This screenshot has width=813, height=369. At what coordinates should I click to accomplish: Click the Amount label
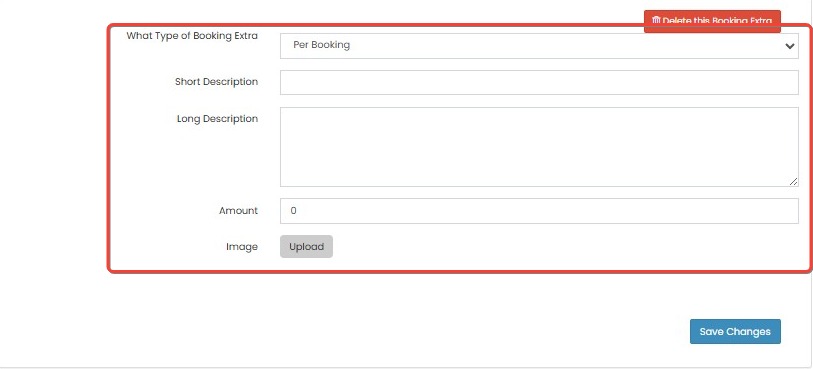(238, 210)
